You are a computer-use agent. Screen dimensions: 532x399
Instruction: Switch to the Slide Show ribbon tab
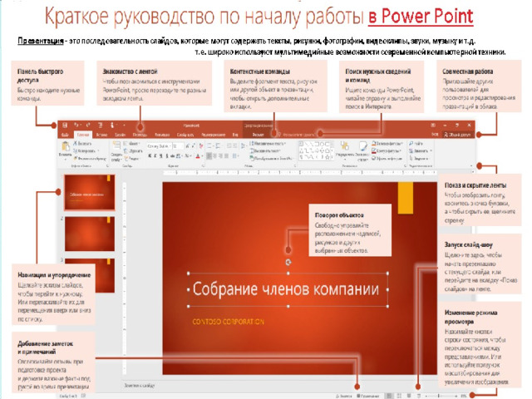click(x=185, y=135)
